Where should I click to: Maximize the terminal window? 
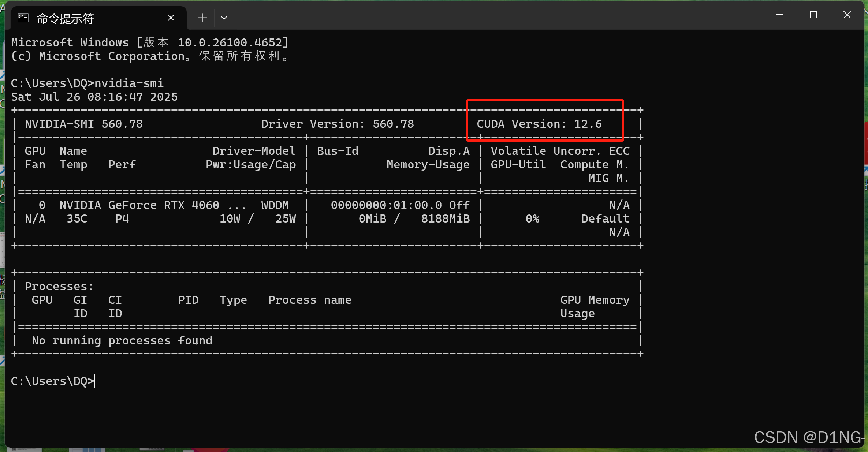[813, 15]
